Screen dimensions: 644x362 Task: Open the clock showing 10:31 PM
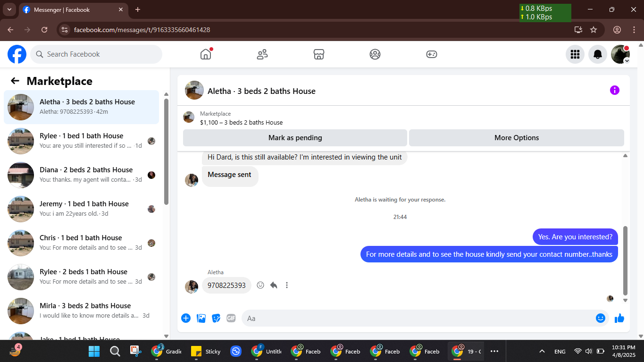[x=624, y=351]
